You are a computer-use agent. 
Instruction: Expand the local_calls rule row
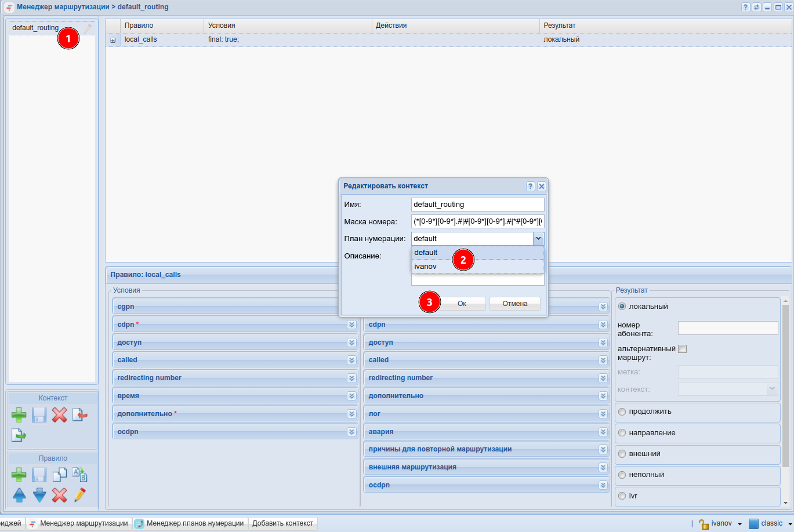click(x=113, y=40)
